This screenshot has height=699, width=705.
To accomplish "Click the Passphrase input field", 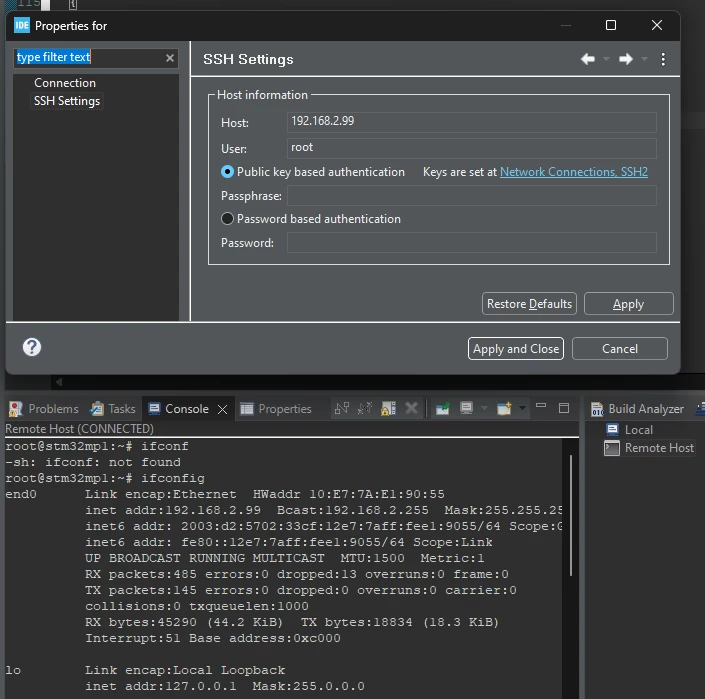I will [x=472, y=196].
